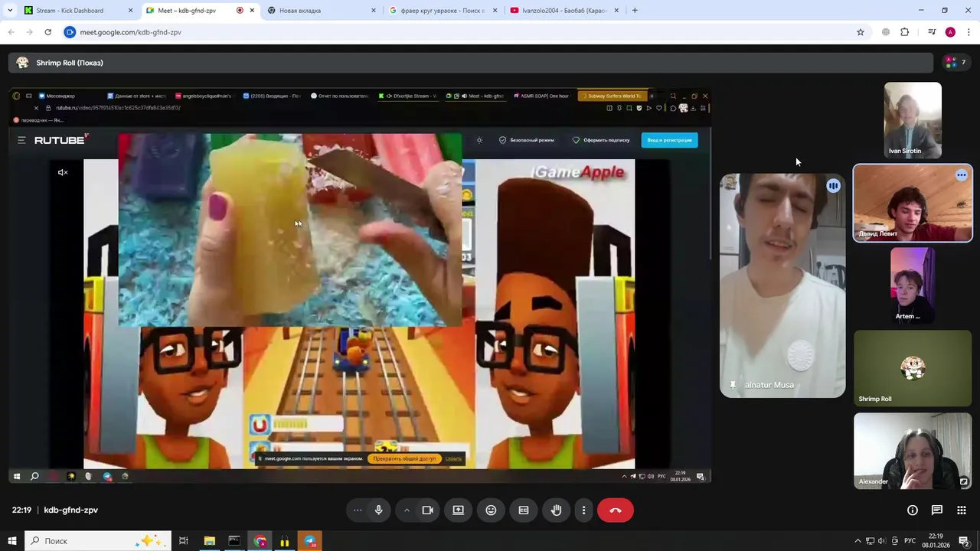Close the Новая вкладка tab
The height and width of the screenshot is (551, 980).
click(373, 10)
